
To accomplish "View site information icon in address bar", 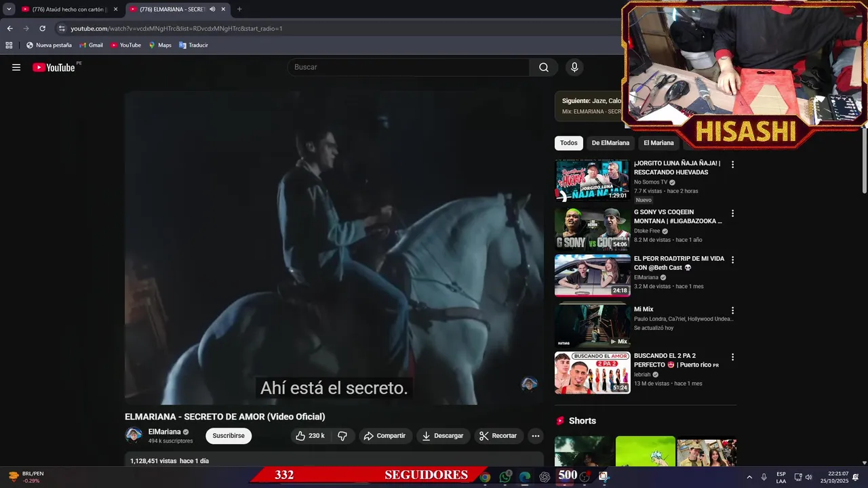I will 62,28.
